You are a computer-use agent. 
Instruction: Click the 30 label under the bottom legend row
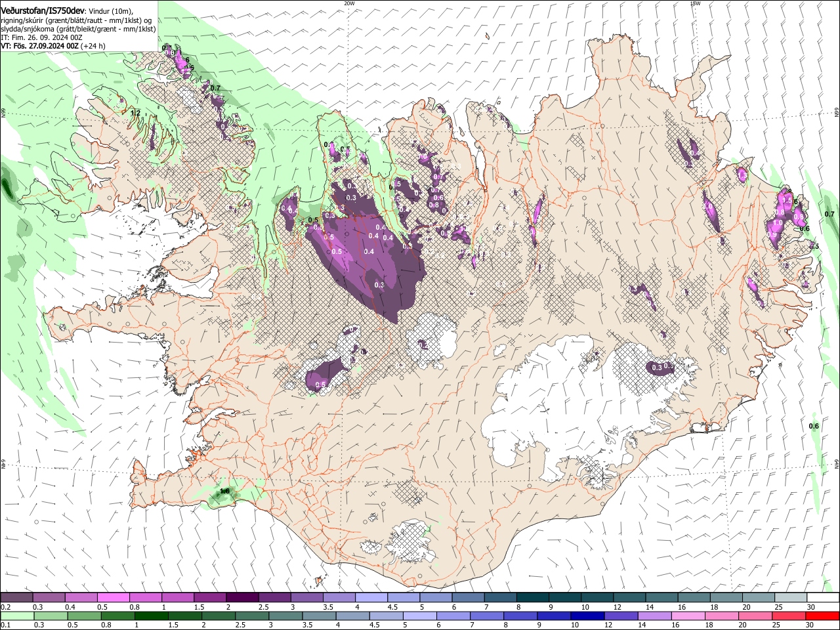(810, 625)
